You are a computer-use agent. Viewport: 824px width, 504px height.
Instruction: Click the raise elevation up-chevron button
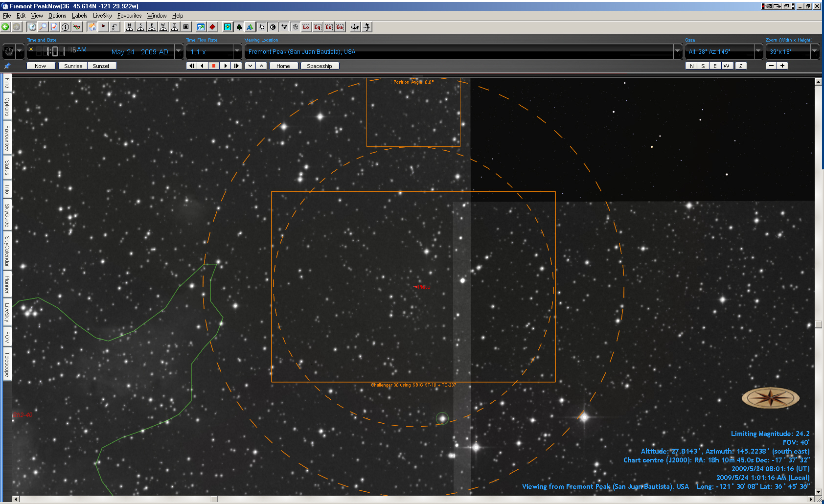(x=262, y=66)
